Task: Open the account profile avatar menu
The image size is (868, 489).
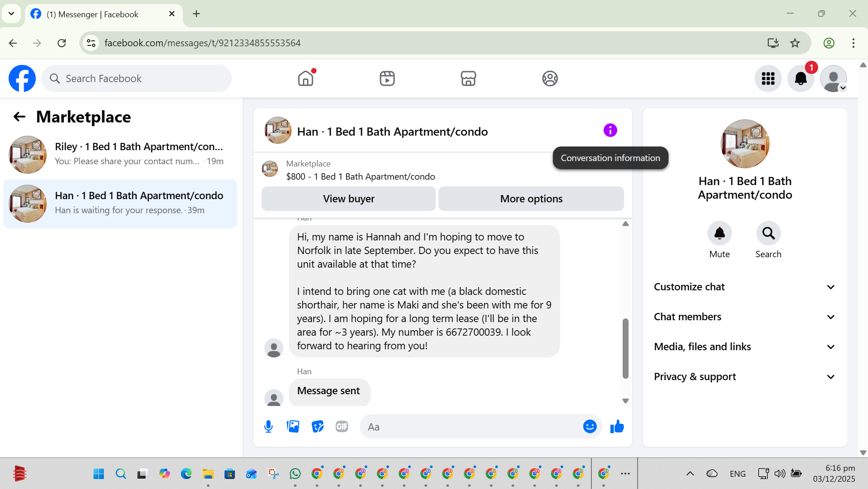Action: (834, 78)
